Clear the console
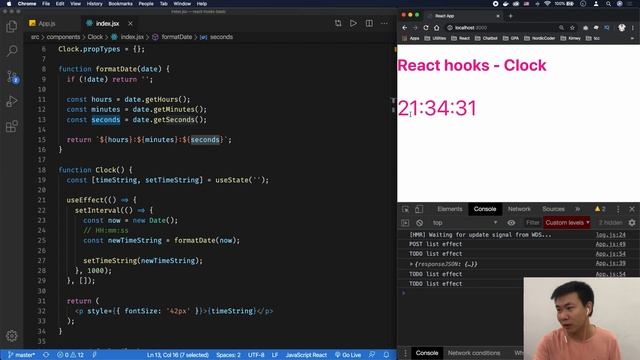 420,223
